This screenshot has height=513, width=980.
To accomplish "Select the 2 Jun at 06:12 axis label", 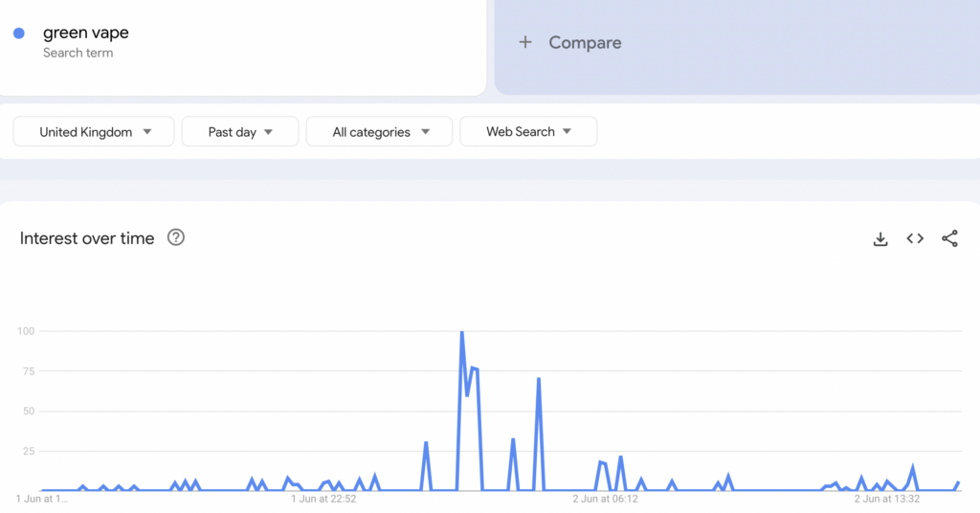I will tap(605, 499).
